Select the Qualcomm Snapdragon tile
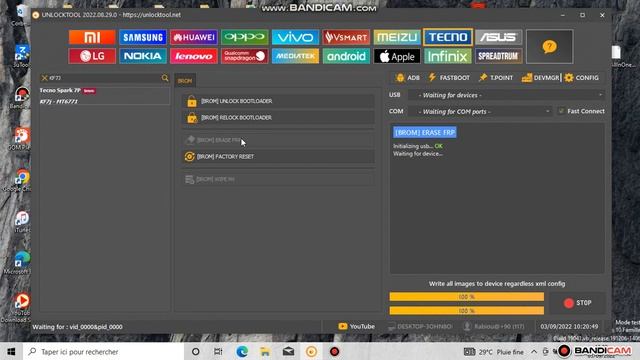This screenshot has width=640, height=360. (244, 56)
